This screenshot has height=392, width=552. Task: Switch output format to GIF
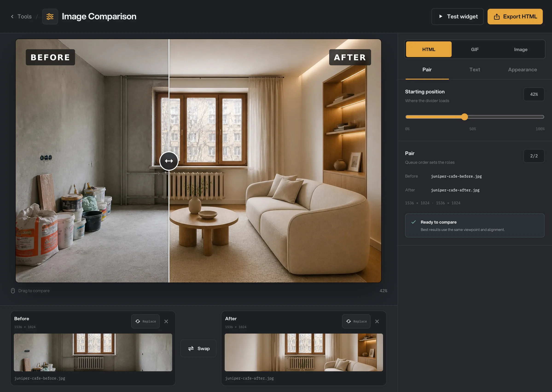click(474, 49)
